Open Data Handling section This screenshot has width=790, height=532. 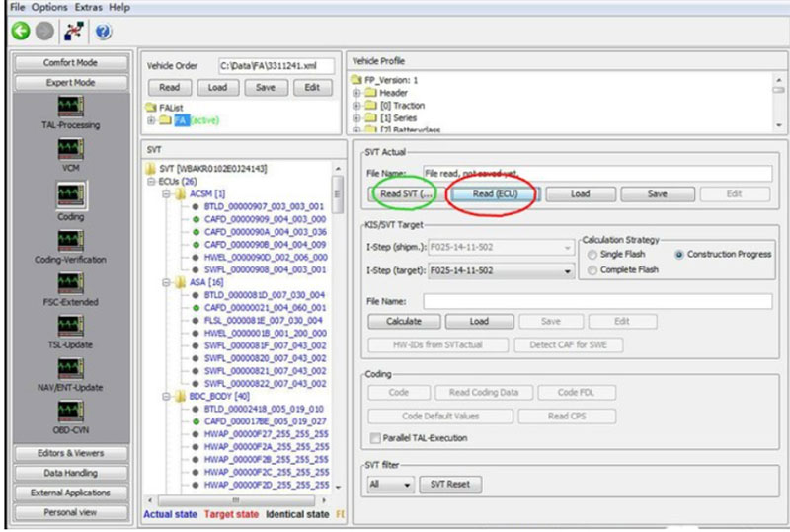70,473
